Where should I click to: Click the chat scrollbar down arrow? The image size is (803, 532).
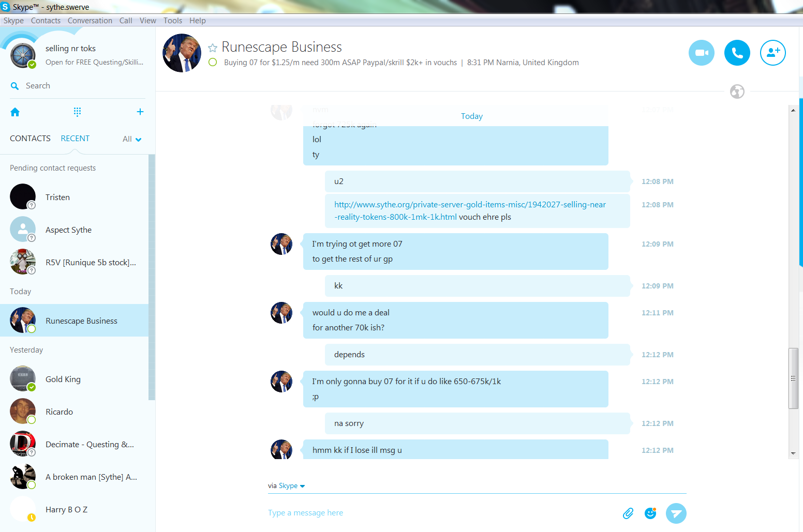tap(793, 453)
